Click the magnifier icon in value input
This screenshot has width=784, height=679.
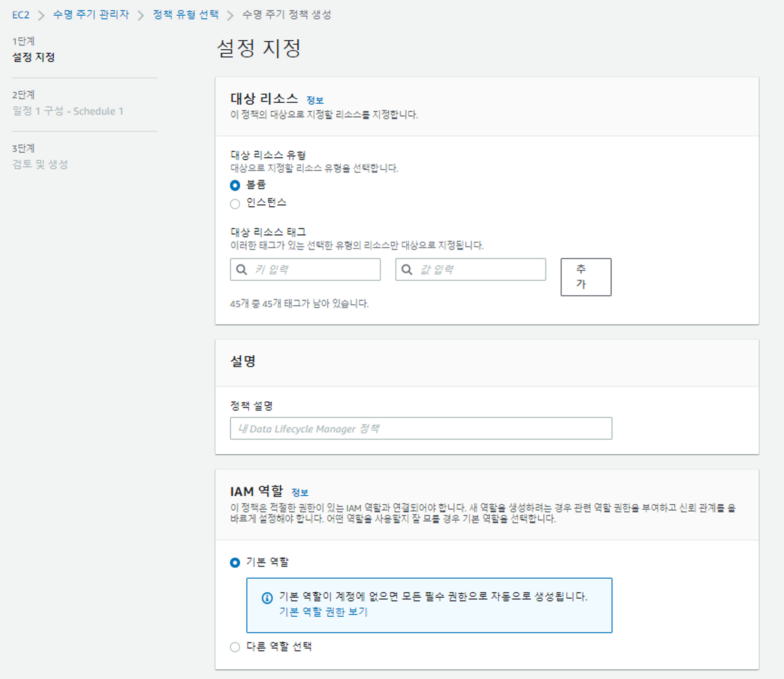(407, 270)
